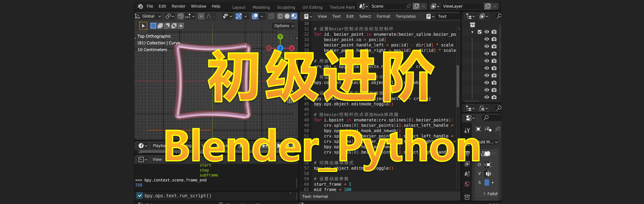Toggle the bpy.ops.text.run_script checkbox
This screenshot has height=204, width=644.
click(140, 196)
